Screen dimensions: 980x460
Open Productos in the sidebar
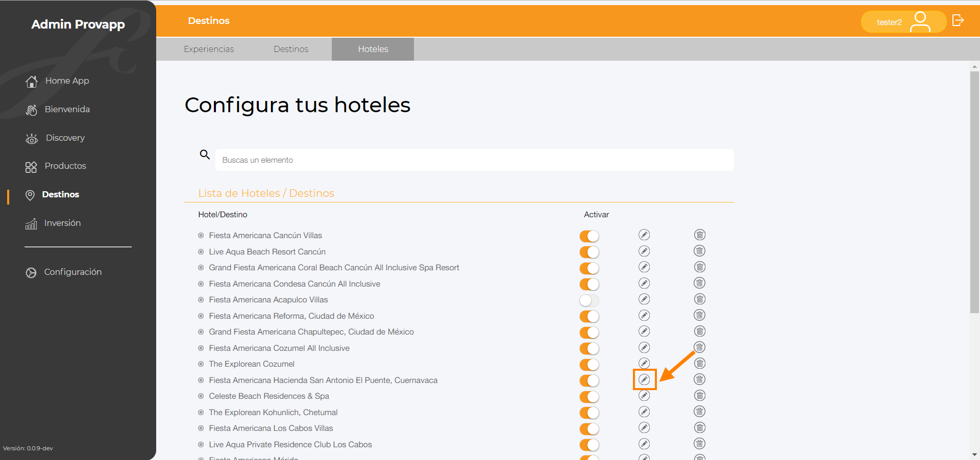pyautogui.click(x=56, y=166)
